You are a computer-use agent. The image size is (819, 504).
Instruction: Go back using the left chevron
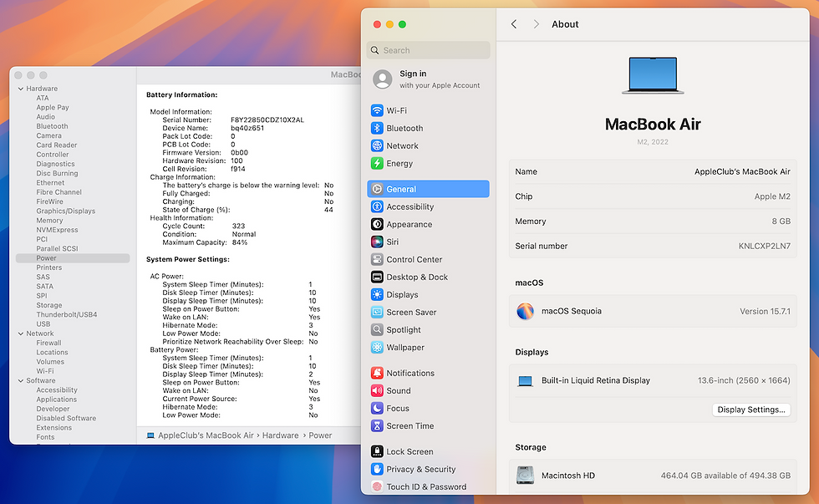(x=514, y=24)
